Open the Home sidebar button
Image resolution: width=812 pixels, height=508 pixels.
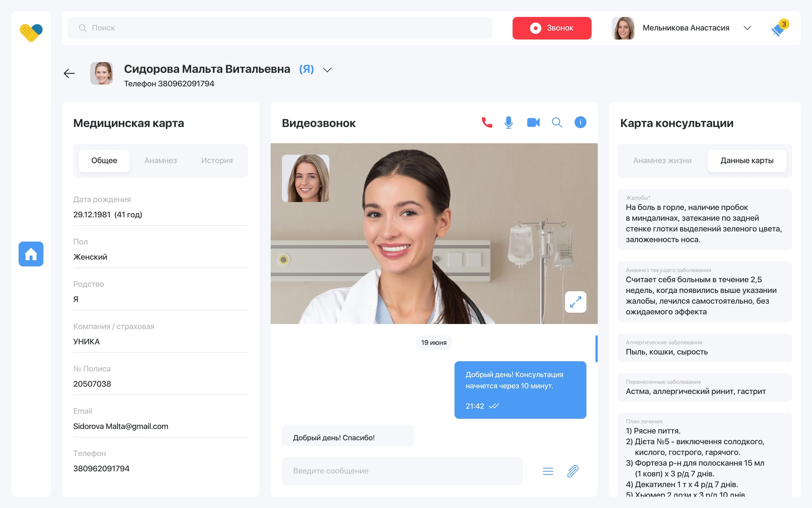click(x=31, y=254)
